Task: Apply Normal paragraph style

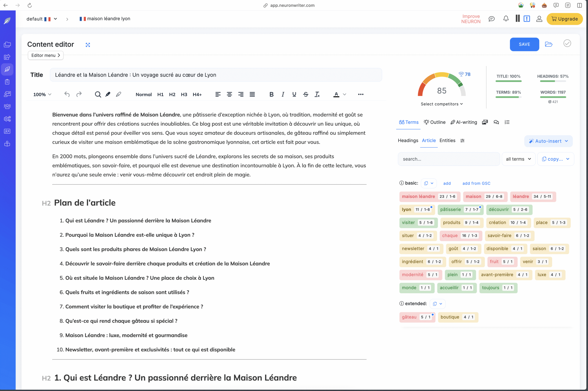Action: (144, 95)
